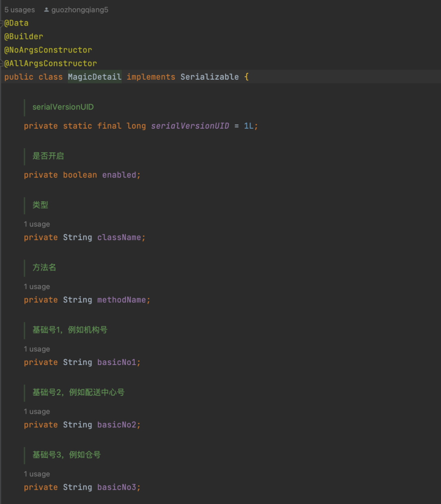Open the '1 usage' hint above basicNo1
The width and height of the screenshot is (441, 504).
click(x=37, y=349)
